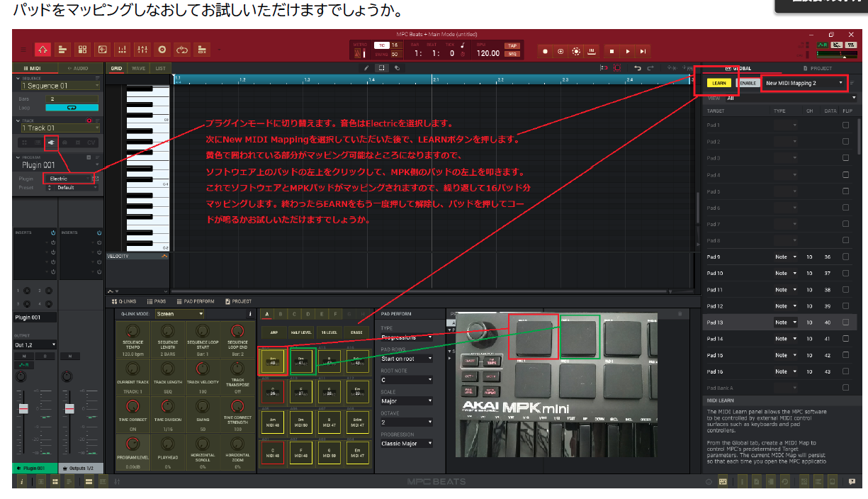Open the Pad Rows Start on root dropdown
Screen dimensions: 868x499
coord(407,359)
